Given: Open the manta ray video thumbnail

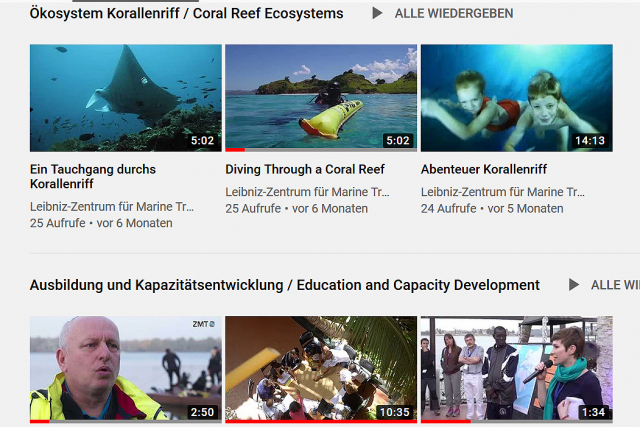Looking at the screenshot, I should [x=126, y=98].
